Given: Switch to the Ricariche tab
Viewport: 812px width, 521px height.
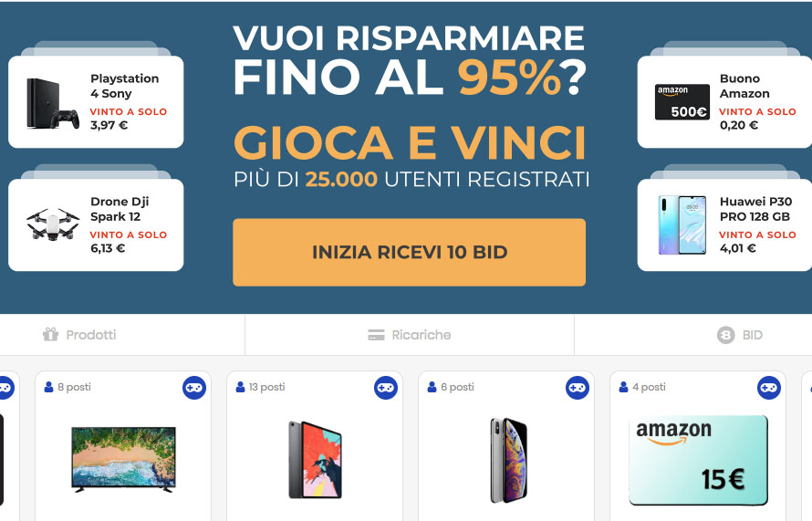Looking at the screenshot, I should pyautogui.click(x=410, y=335).
